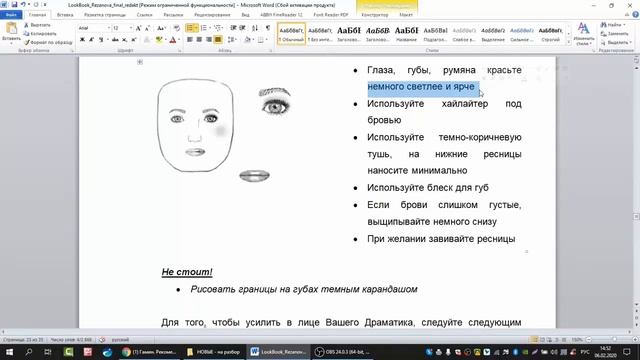Click the word count in status bar

[71, 340]
